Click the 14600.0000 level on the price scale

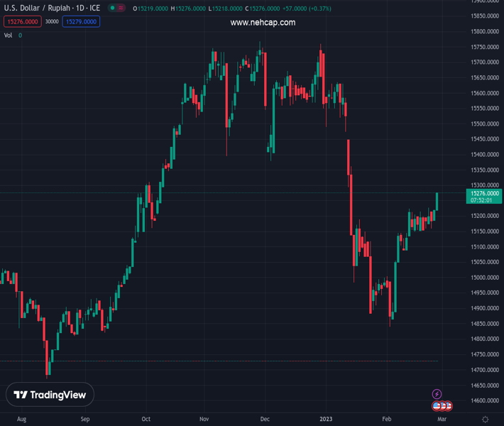[485, 400]
